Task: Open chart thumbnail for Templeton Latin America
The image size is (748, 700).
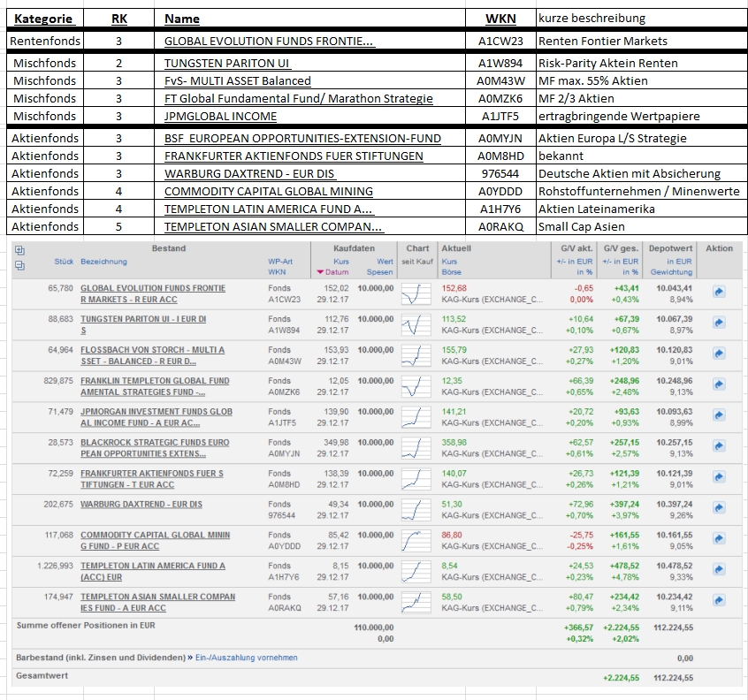Action: [x=416, y=571]
